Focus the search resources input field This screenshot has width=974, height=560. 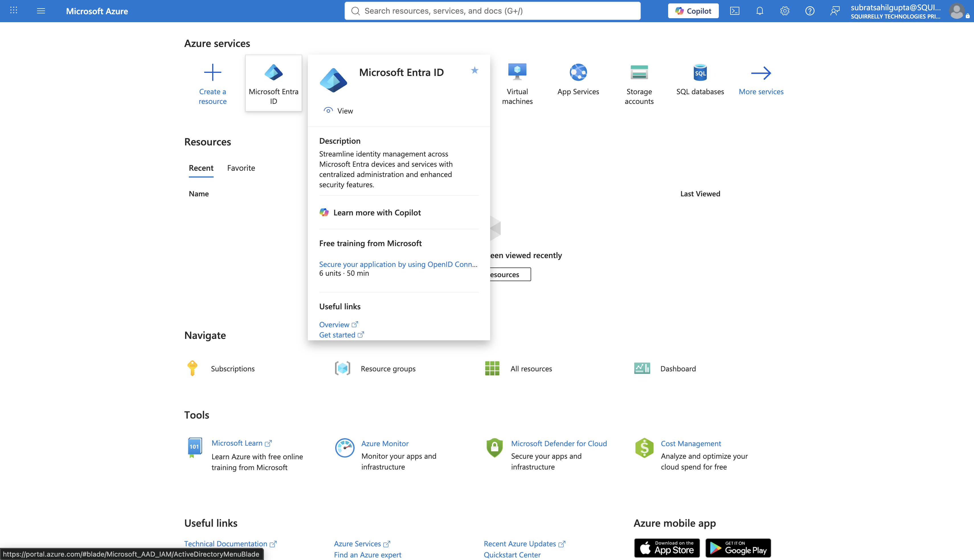[493, 11]
